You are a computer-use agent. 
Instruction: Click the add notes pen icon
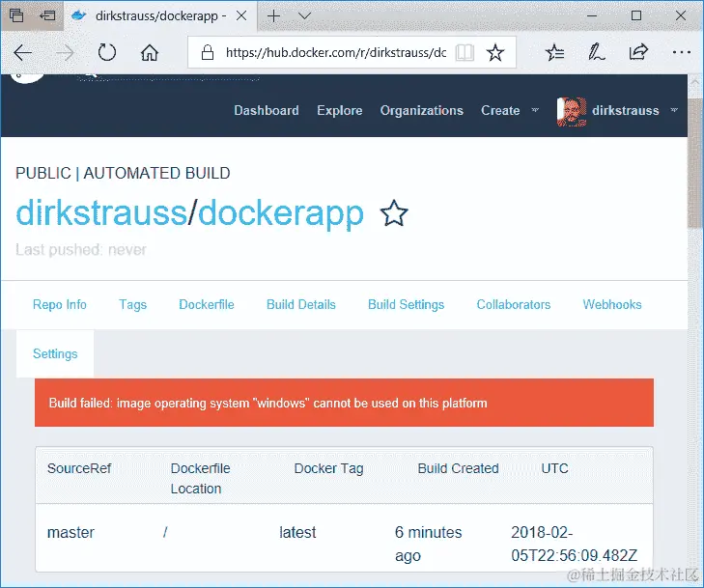[x=596, y=52]
